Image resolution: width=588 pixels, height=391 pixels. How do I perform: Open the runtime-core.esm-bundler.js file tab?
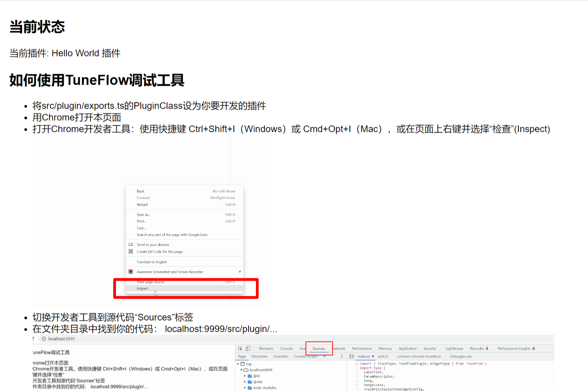pyautogui.click(x=419, y=357)
